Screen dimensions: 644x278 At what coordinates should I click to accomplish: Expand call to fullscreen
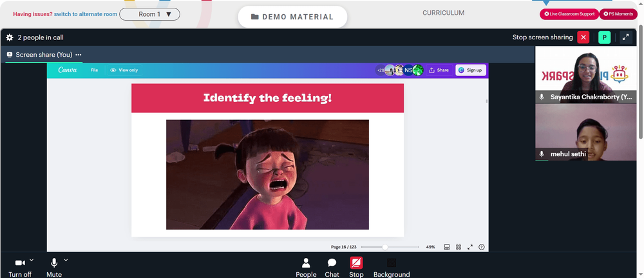625,37
